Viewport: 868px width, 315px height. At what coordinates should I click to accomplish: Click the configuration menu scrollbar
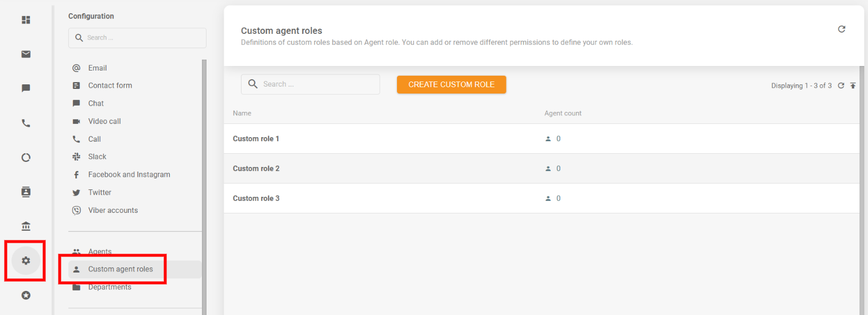[204, 172]
